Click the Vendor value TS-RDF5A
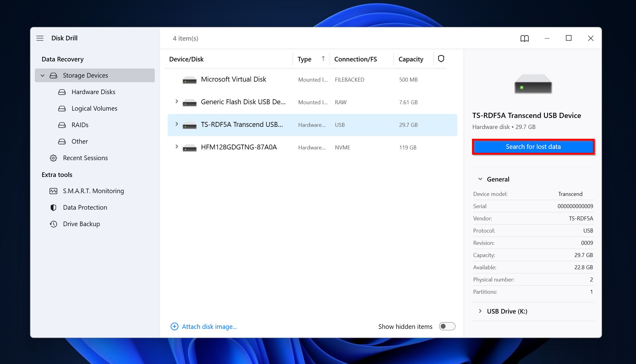The height and width of the screenshot is (364, 636). [x=581, y=219]
